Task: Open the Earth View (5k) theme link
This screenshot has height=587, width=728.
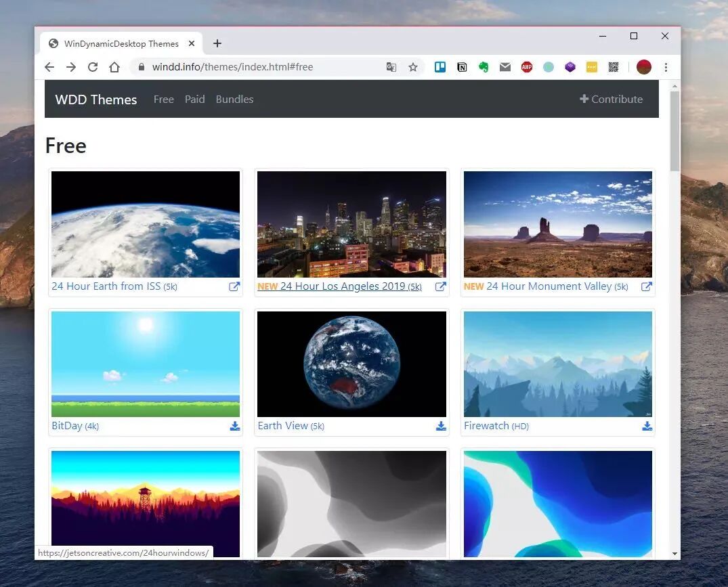Action: point(291,426)
